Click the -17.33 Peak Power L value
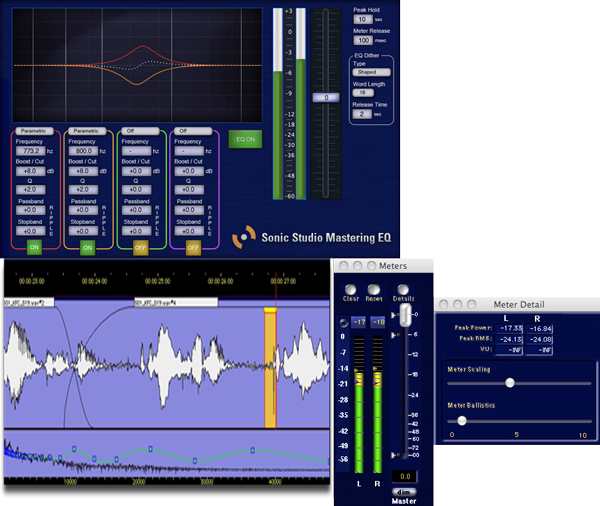The image size is (600, 506). pyautogui.click(x=509, y=328)
